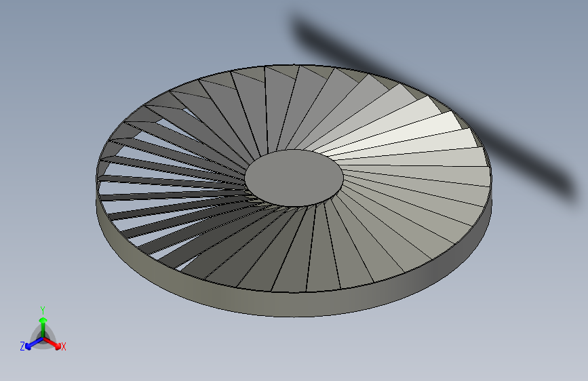Click the red X axis arrow on triad

(x=52, y=344)
